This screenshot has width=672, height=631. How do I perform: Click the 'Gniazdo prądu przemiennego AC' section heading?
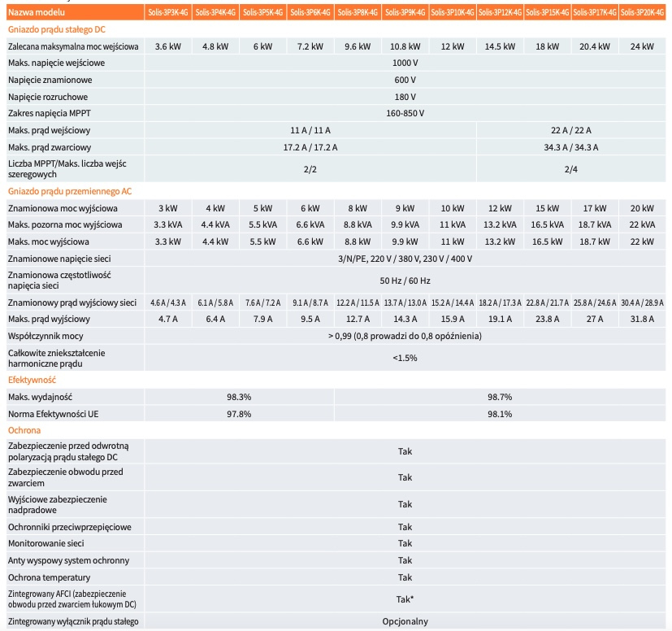[x=70, y=191]
